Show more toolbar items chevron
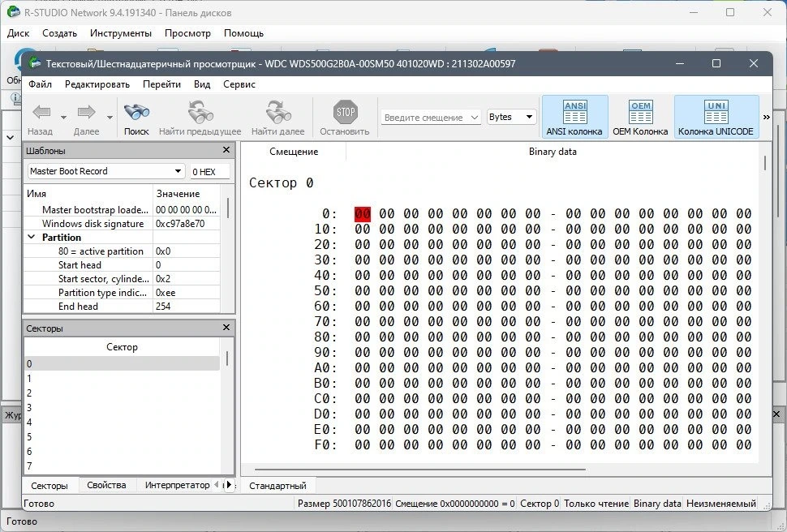Image resolution: width=787 pixels, height=532 pixels. tap(767, 117)
